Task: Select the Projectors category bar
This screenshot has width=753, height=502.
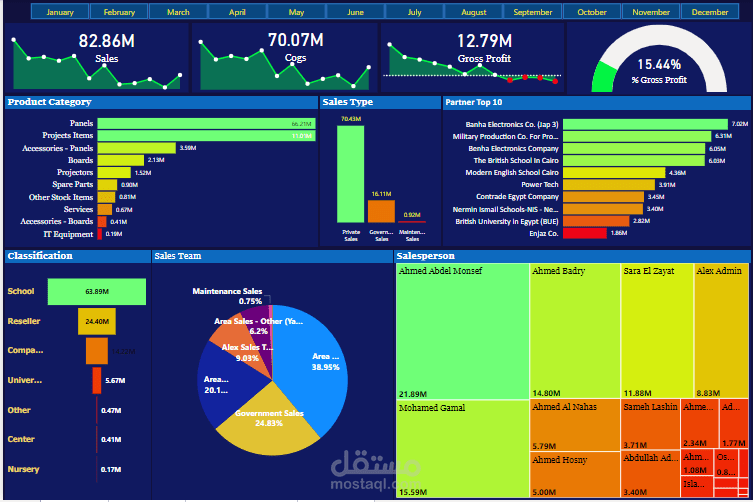Action: pos(114,172)
